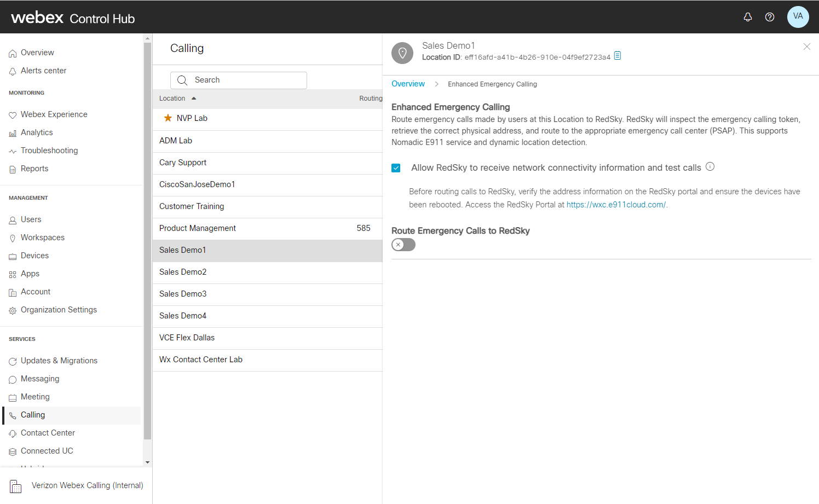
Task: Copy the Location ID with clipboard icon
Action: [618, 56]
